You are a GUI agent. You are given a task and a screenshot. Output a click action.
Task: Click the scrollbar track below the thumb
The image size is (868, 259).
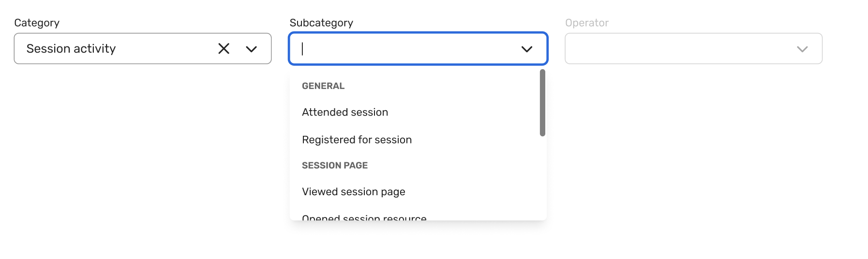(542, 179)
